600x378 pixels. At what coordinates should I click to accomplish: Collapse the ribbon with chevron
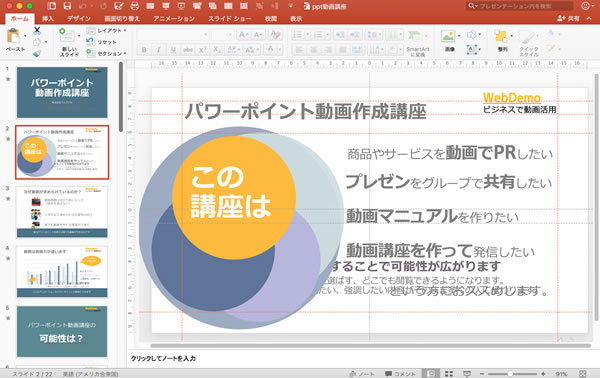[589, 18]
